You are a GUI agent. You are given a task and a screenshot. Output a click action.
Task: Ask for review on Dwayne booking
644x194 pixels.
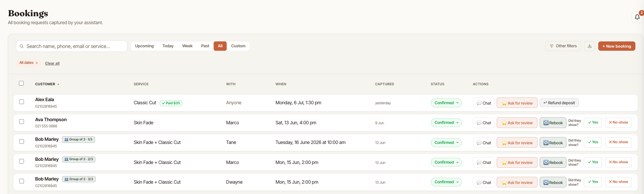click(517, 182)
